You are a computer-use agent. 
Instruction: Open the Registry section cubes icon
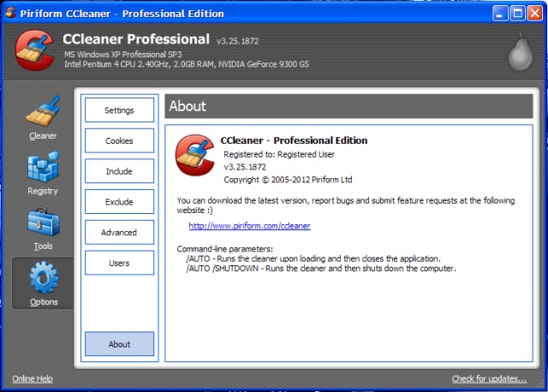tap(43, 166)
